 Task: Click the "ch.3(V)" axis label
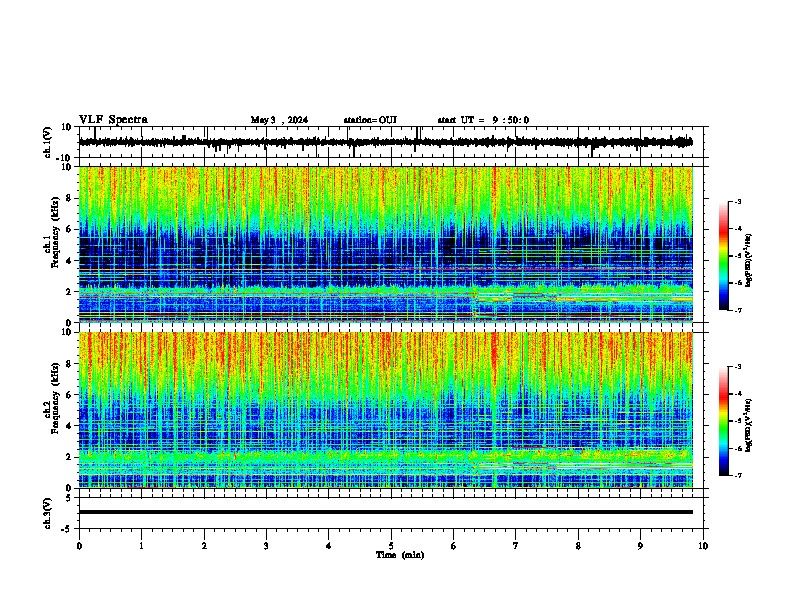48,514
